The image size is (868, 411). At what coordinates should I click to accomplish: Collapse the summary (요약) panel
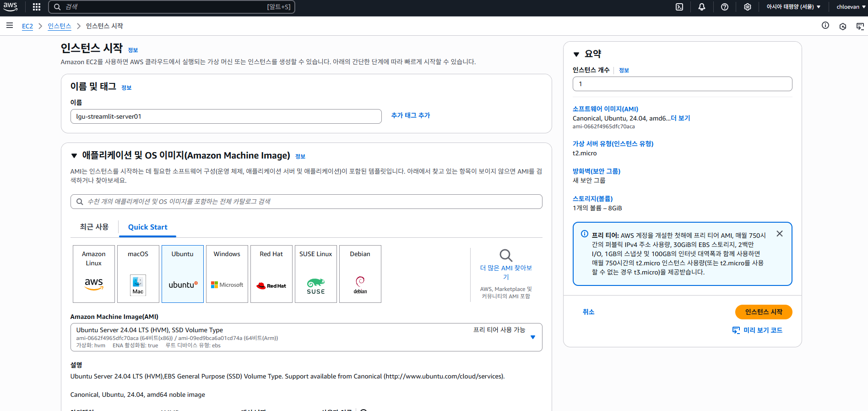click(576, 54)
